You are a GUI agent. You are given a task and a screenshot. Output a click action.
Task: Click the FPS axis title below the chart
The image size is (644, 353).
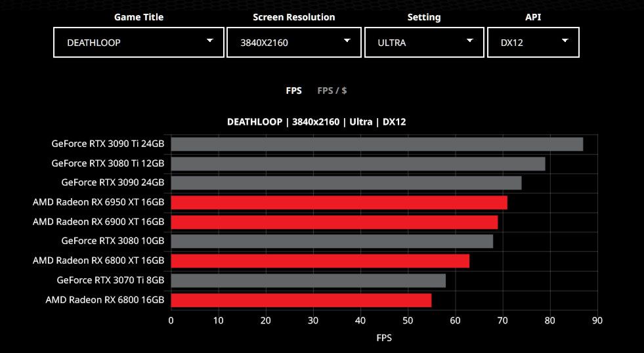384,338
